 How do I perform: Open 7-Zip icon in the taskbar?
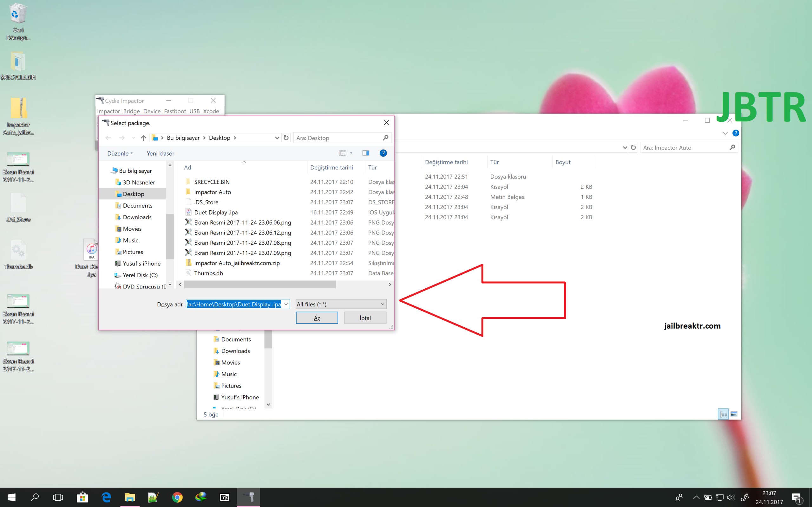click(x=225, y=497)
